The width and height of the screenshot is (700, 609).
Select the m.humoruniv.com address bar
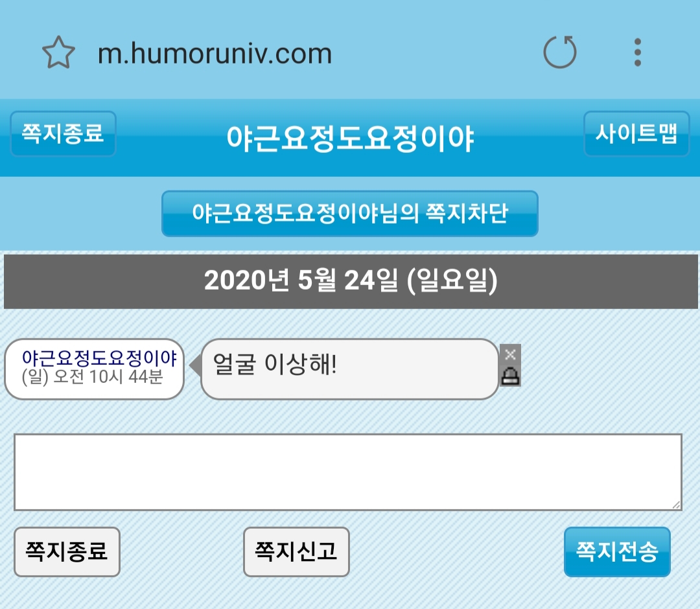[x=215, y=53]
